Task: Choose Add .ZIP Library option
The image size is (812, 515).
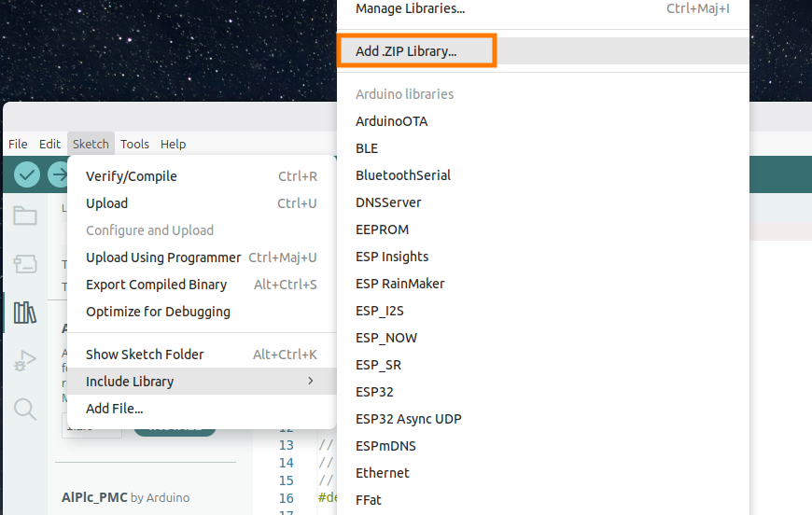Action: 406,51
